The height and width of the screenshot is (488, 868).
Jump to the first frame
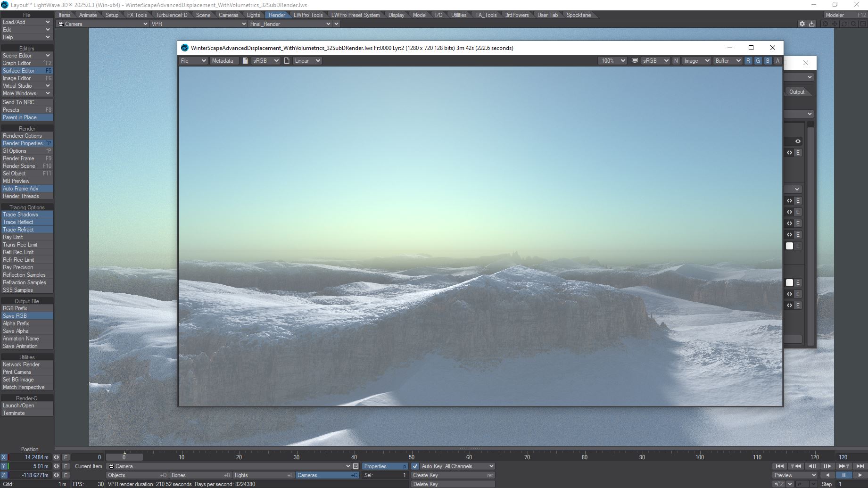tap(779, 466)
